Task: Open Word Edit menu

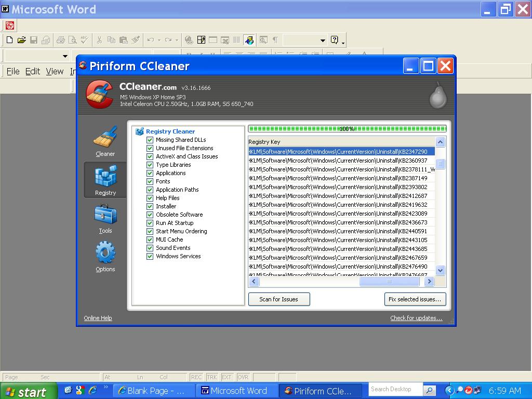Action: point(33,71)
